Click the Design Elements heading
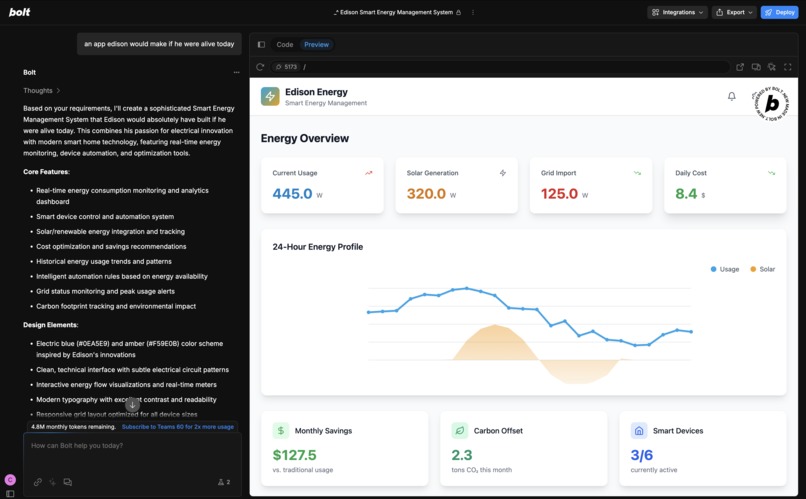The width and height of the screenshot is (806, 499). tap(50, 325)
